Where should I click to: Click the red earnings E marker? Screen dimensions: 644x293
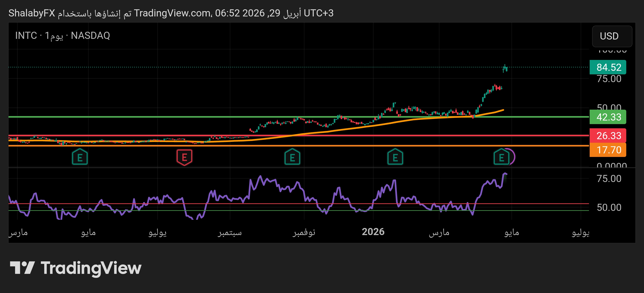click(184, 157)
